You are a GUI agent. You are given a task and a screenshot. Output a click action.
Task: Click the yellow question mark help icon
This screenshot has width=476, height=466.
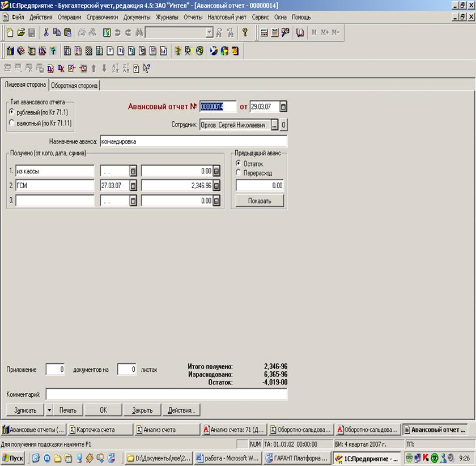coord(245,33)
